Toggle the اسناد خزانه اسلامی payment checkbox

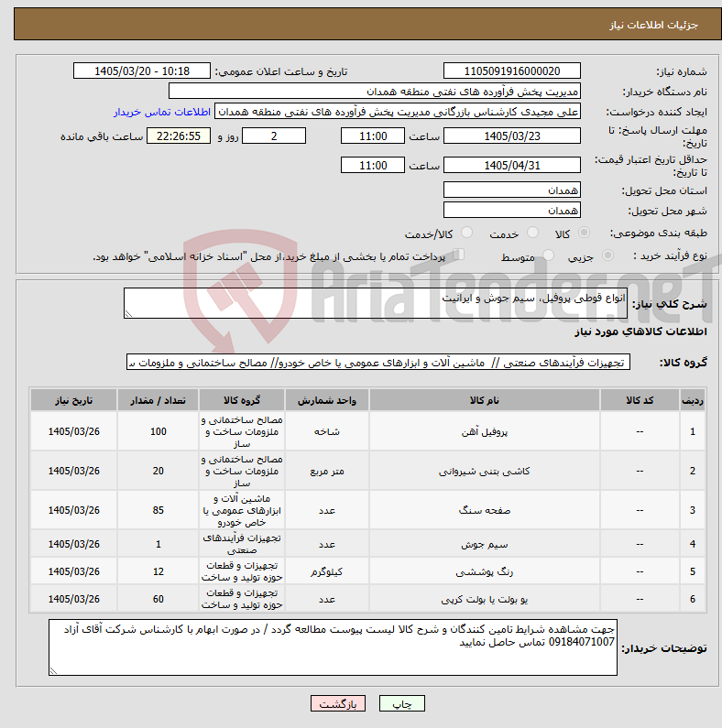[458, 255]
